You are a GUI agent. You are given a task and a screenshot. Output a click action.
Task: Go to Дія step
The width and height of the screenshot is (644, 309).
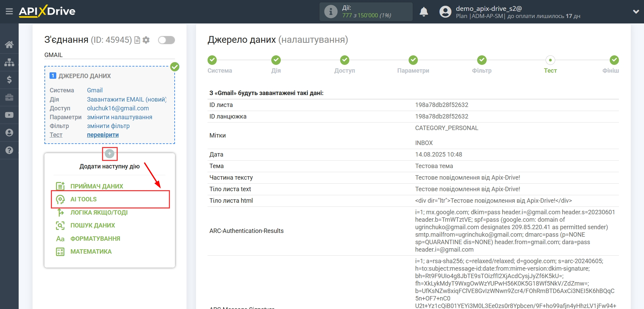pos(276,60)
